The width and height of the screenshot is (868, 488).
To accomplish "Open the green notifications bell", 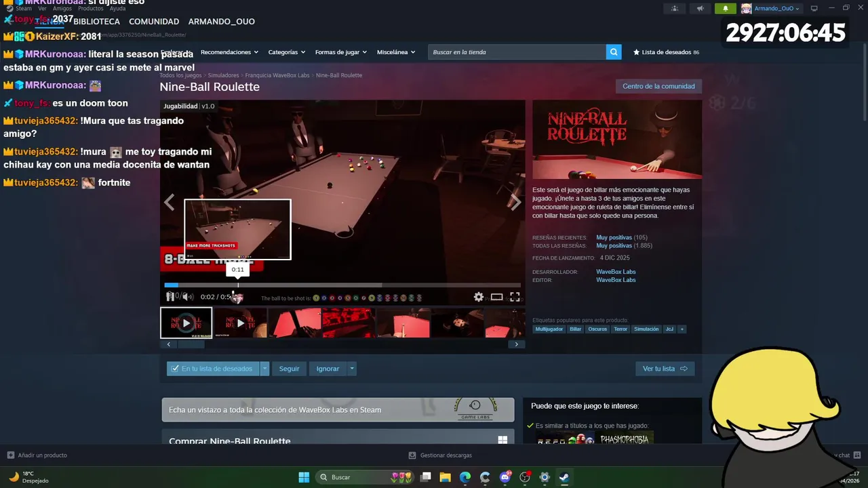I will pyautogui.click(x=725, y=9).
